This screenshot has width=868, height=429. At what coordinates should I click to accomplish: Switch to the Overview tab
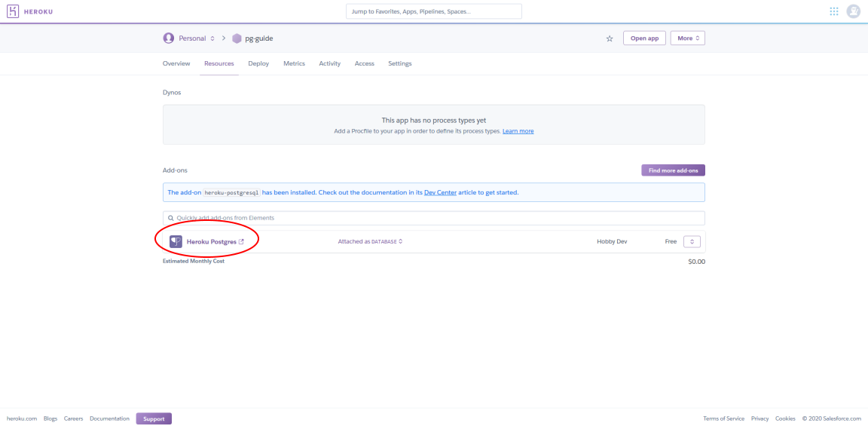[x=176, y=64]
